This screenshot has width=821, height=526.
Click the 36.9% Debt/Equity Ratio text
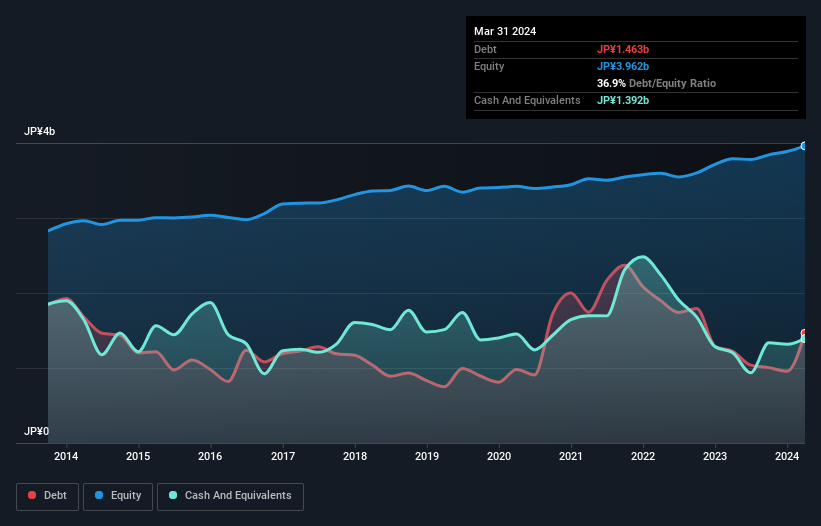click(x=656, y=83)
